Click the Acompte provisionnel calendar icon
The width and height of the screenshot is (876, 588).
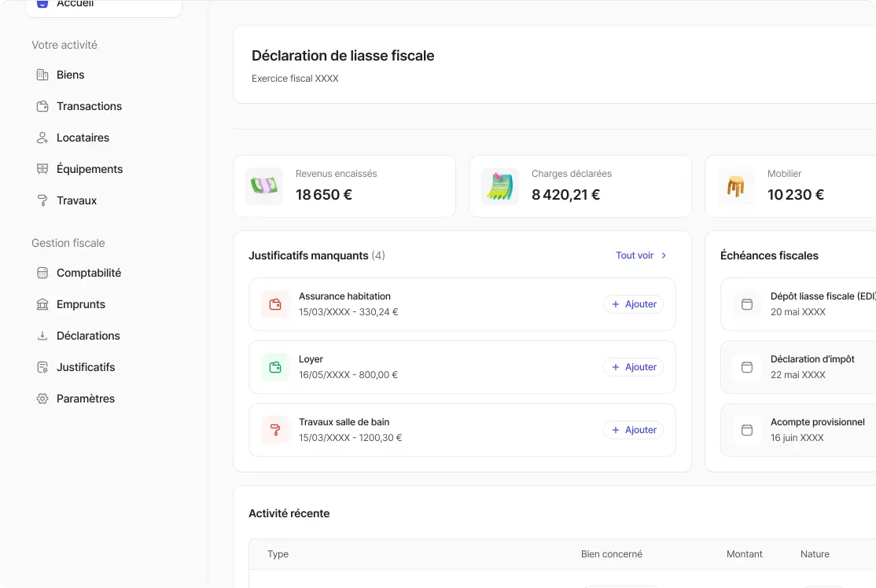point(745,430)
